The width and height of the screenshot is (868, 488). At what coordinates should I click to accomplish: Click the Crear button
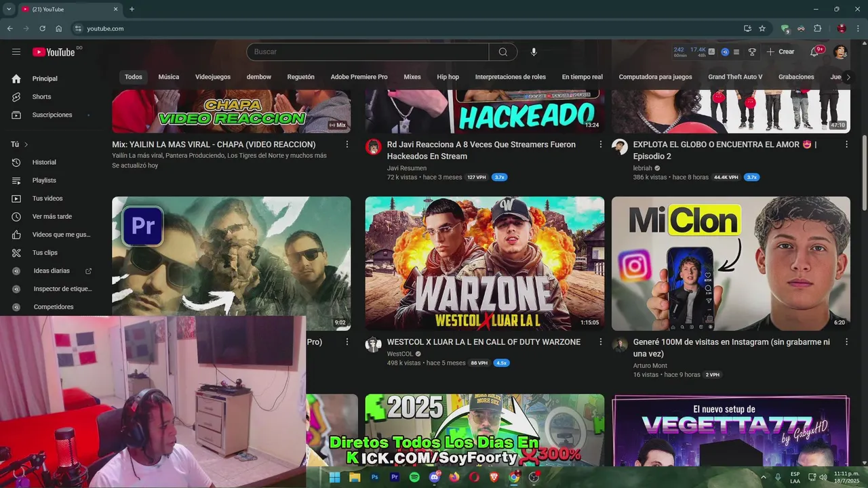click(781, 52)
